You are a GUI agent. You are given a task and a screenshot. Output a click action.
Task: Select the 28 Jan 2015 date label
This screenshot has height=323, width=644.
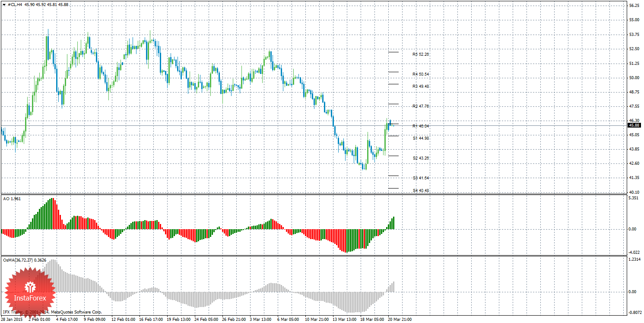tap(12, 320)
